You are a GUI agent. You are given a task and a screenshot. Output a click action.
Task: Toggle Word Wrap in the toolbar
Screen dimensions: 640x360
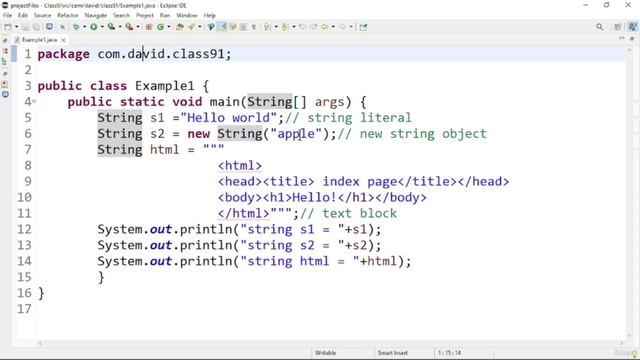[x=233, y=27]
